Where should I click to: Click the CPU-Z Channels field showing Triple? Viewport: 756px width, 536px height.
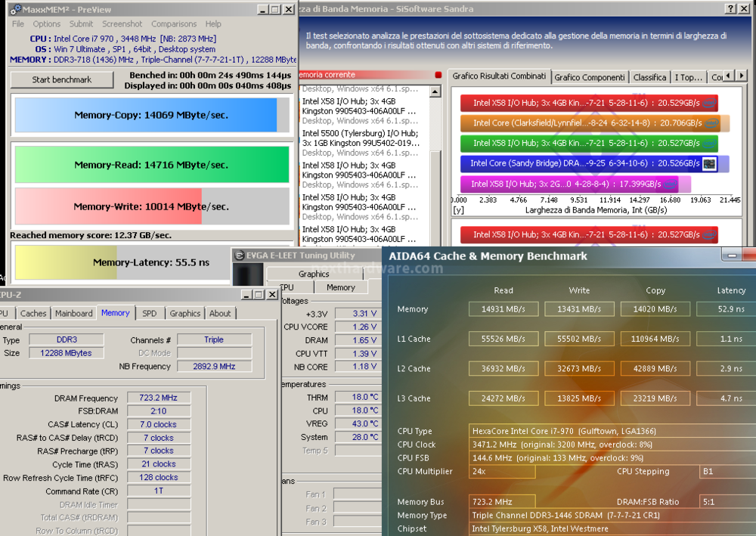pyautogui.click(x=214, y=339)
